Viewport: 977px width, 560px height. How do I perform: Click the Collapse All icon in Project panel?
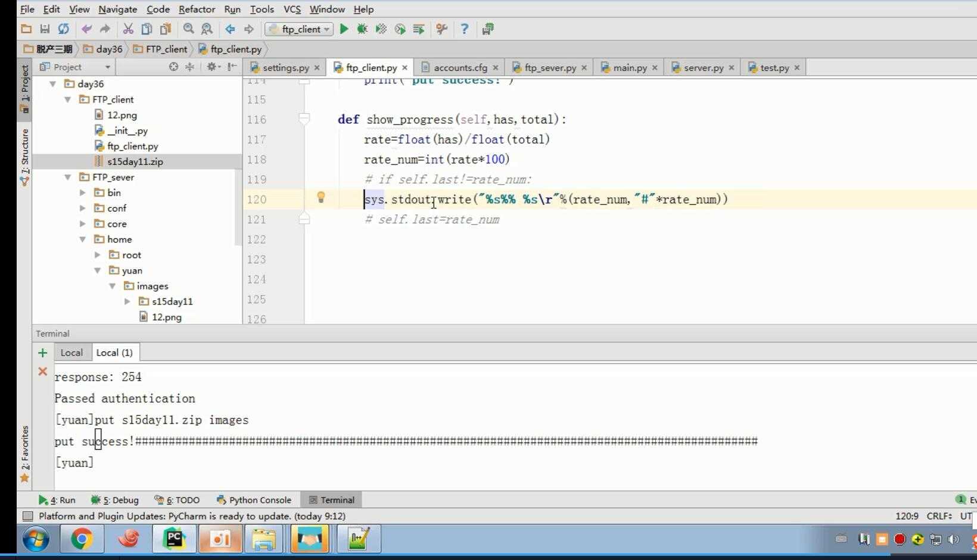click(190, 67)
